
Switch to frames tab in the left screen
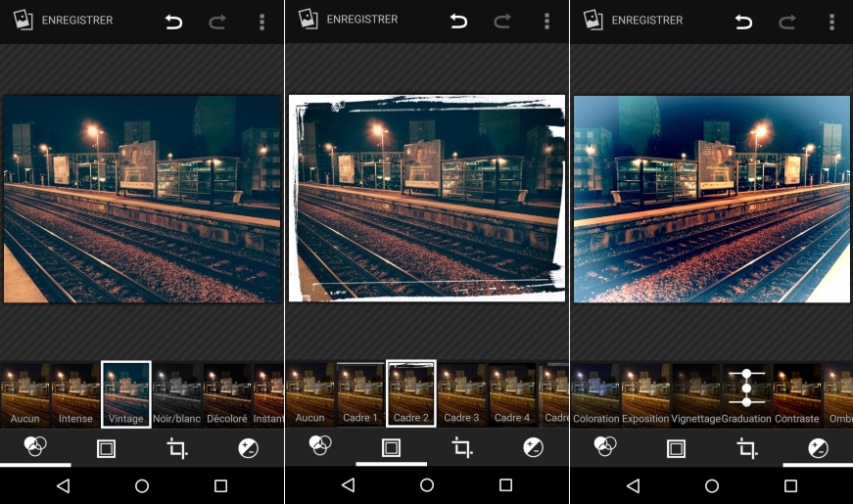tap(106, 448)
